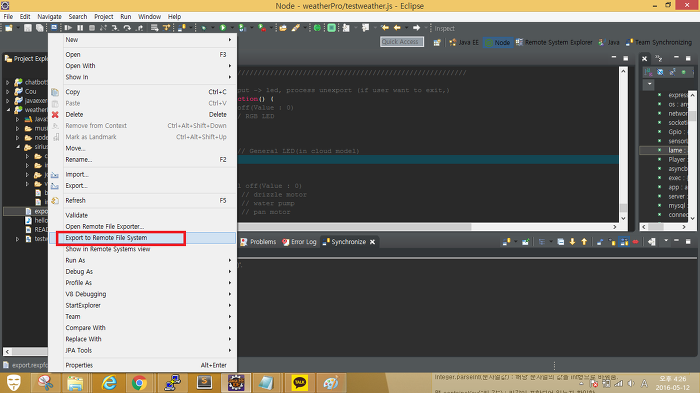Click the Forward navigation arrow icon
The height and width of the screenshot is (393, 700).
tap(416, 28)
